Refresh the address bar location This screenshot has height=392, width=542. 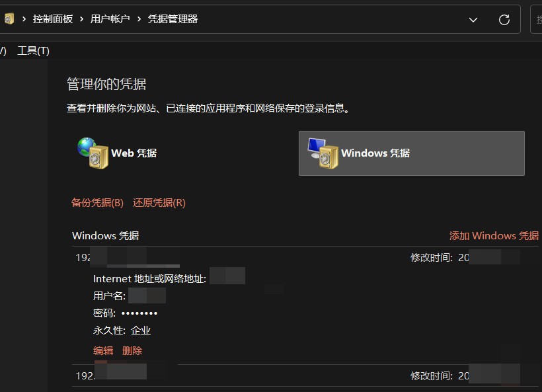pyautogui.click(x=504, y=20)
